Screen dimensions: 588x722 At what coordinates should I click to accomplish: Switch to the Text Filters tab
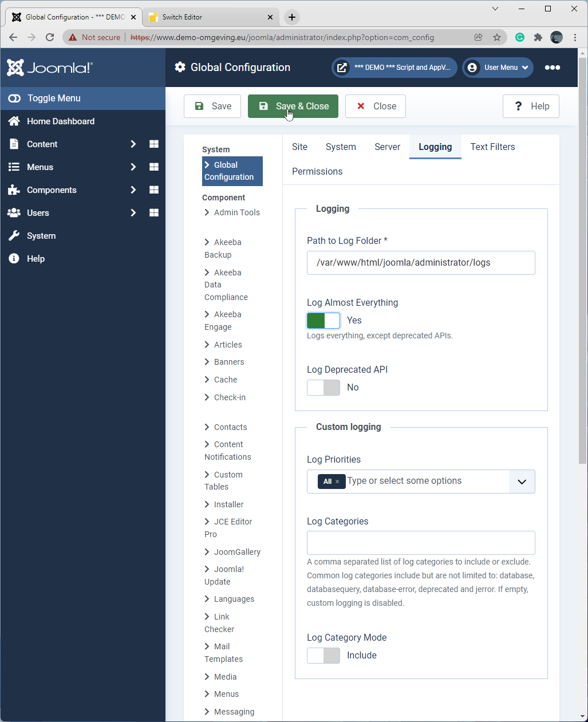coord(492,147)
